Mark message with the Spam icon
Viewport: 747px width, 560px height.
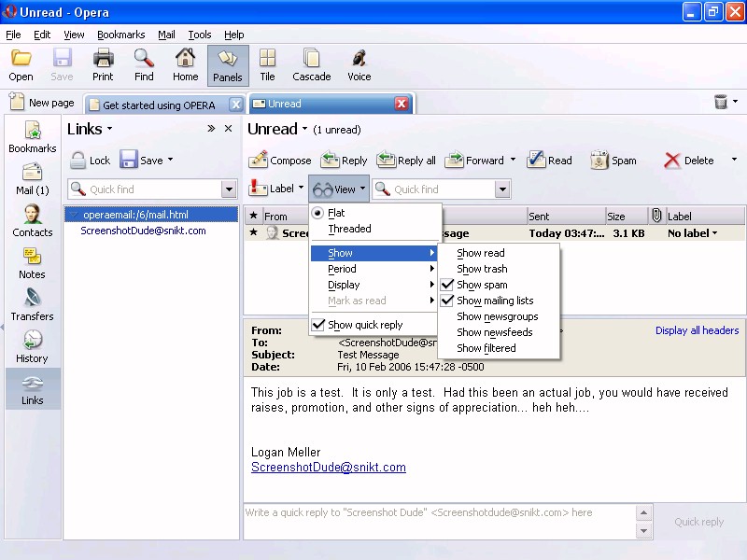point(599,160)
